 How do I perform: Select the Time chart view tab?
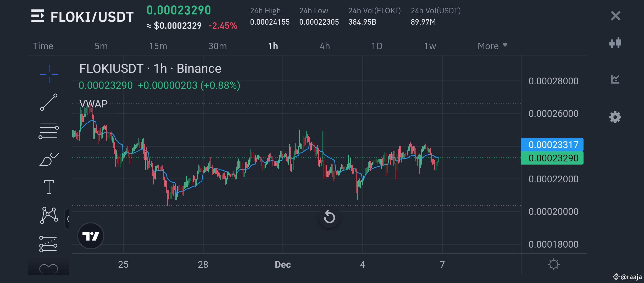click(x=43, y=46)
